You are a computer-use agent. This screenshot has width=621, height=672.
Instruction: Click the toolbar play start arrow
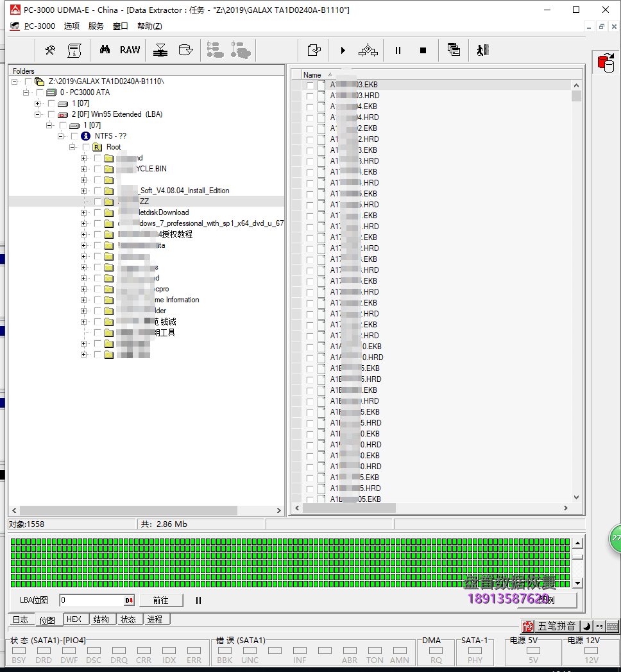point(343,51)
